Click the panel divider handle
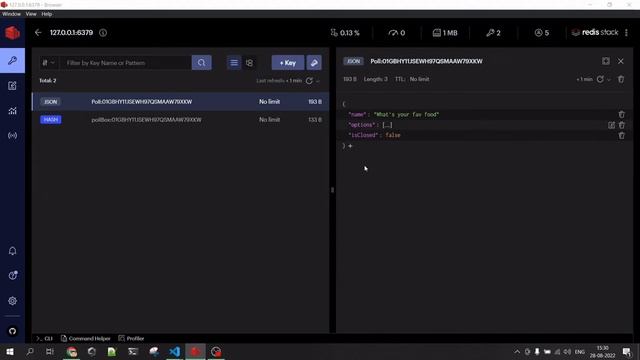 tap(332, 190)
